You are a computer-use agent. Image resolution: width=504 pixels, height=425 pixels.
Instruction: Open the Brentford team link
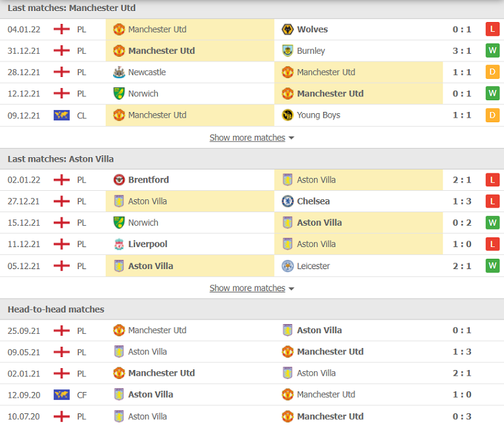coord(149,180)
